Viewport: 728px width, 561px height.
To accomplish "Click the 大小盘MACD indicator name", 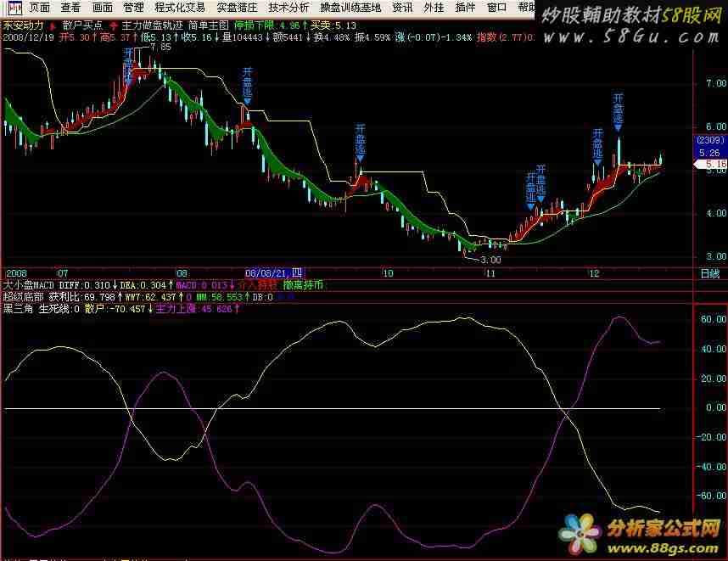I will coord(29,284).
